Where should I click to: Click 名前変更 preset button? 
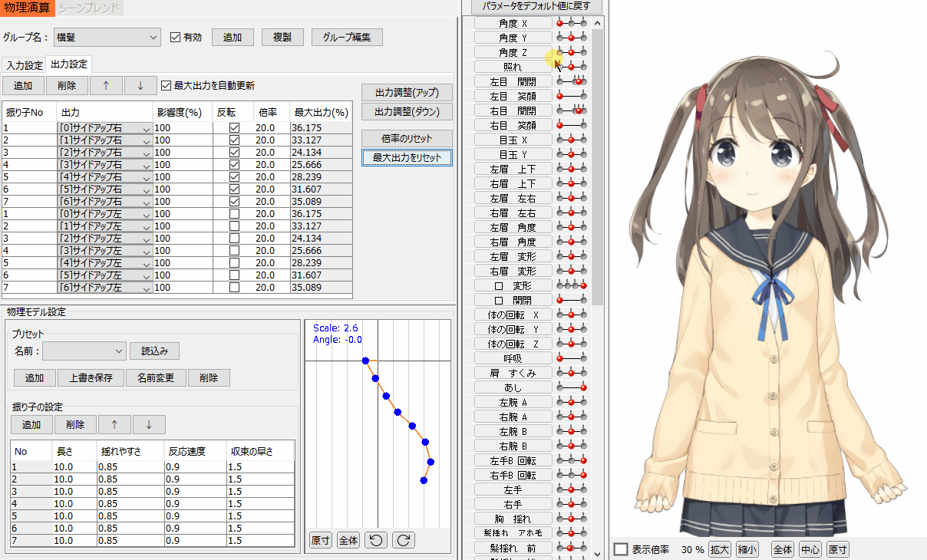click(156, 377)
